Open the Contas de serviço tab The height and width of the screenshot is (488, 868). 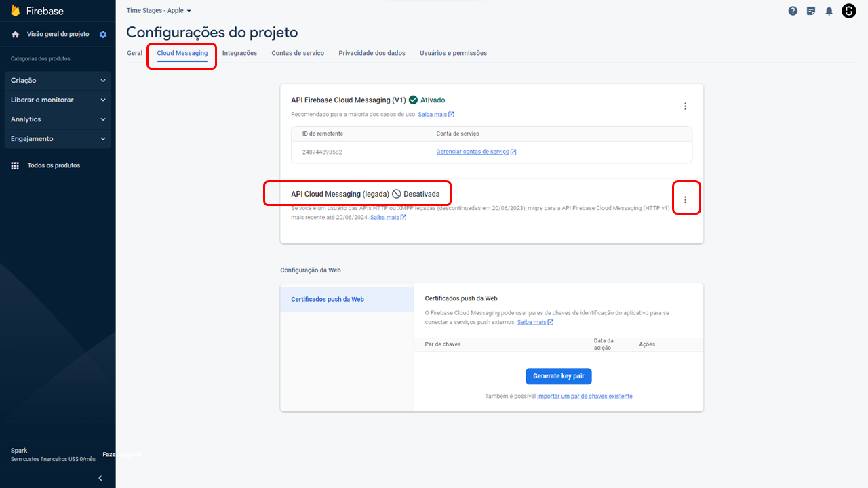(298, 53)
